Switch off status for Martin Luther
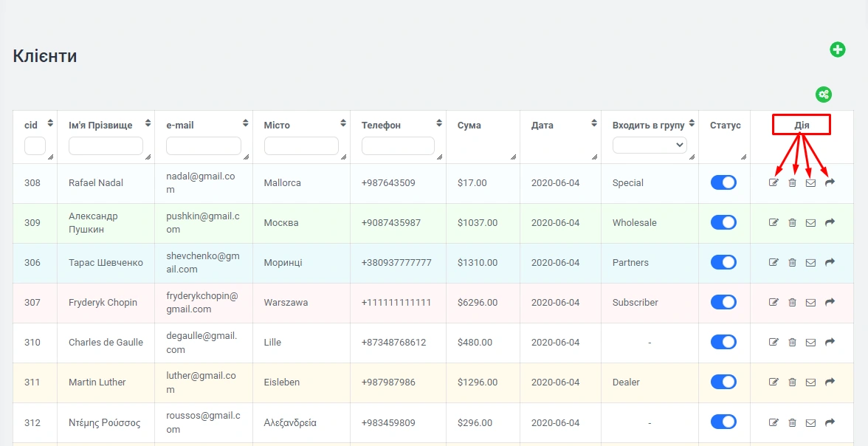Image resolution: width=868 pixels, height=446 pixels. [723, 382]
